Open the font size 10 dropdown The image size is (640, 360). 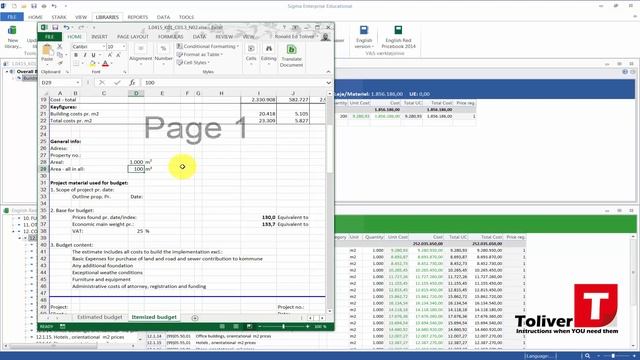point(124,47)
